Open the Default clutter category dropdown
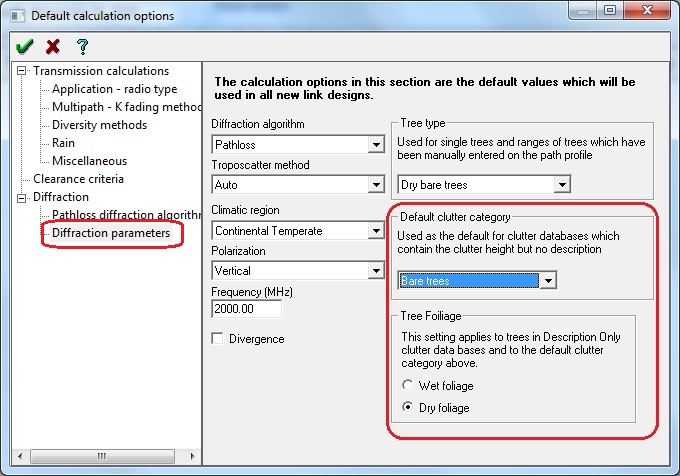 coord(547,281)
